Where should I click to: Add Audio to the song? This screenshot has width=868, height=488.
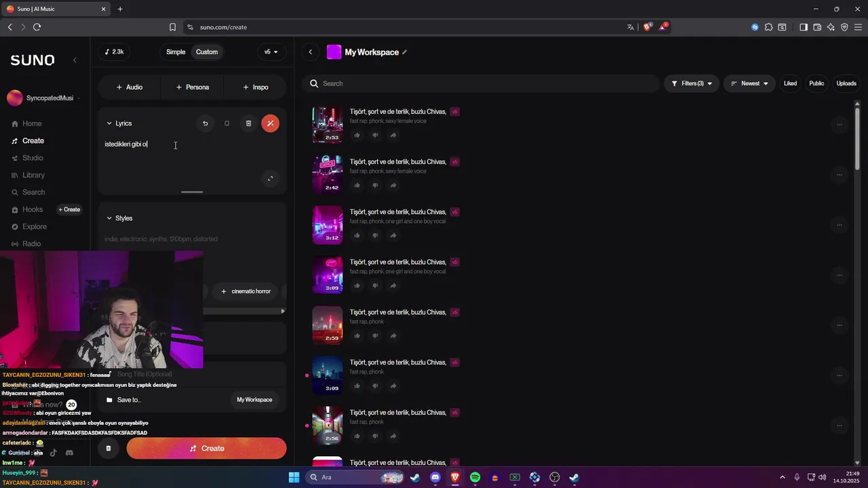pyautogui.click(x=130, y=87)
